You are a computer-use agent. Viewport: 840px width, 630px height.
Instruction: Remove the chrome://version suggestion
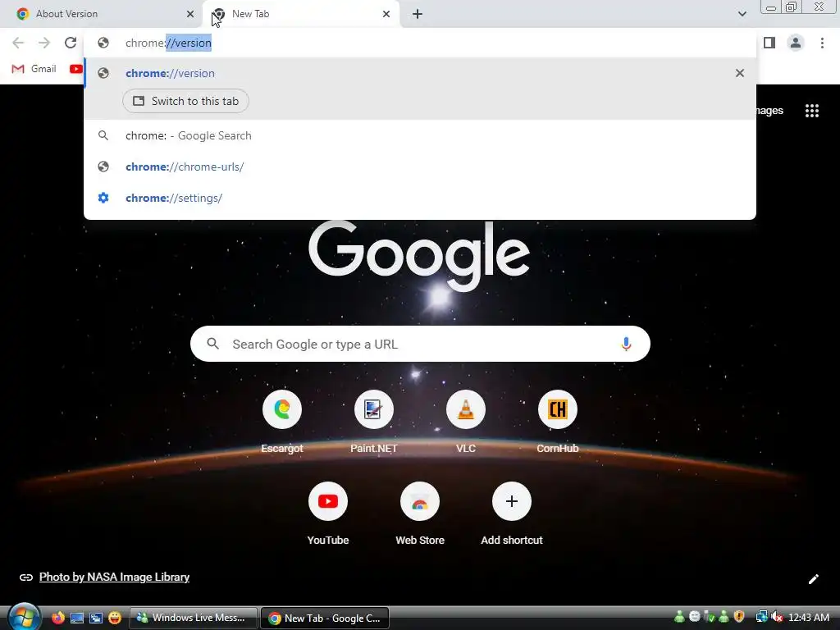[740, 73]
